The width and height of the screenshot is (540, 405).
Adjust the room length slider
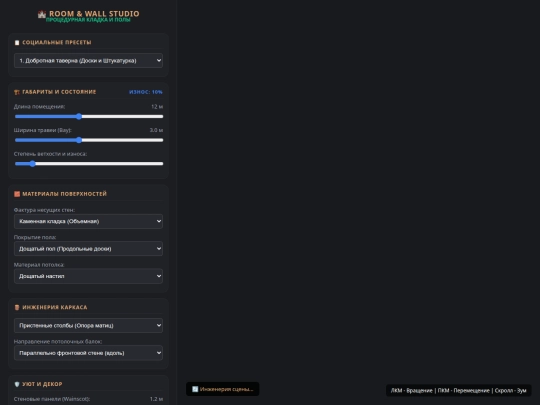[89, 116]
